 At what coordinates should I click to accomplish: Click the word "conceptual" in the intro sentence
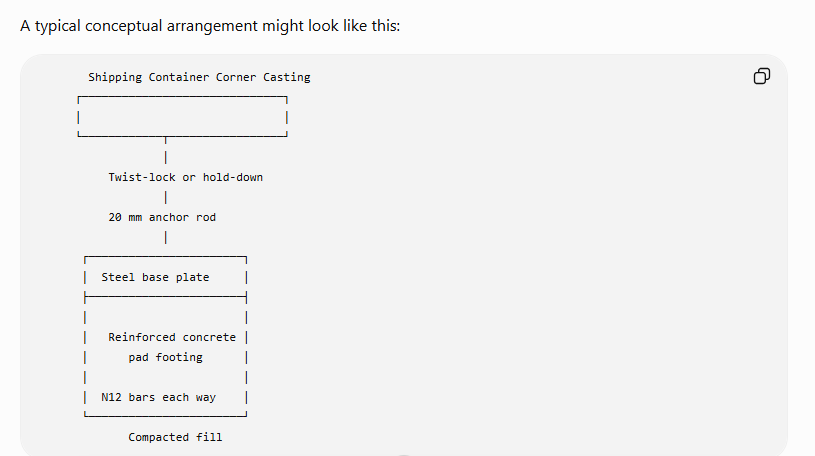click(124, 26)
